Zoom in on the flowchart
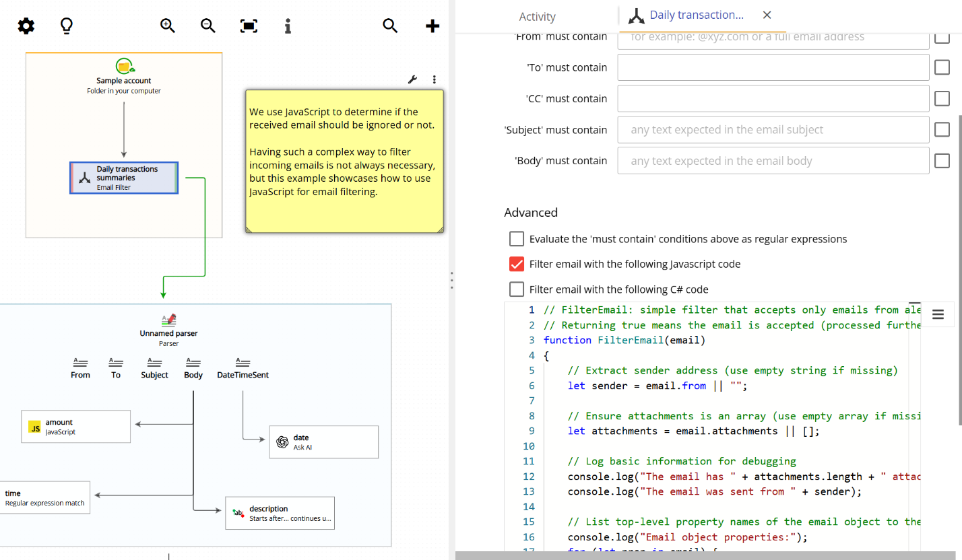This screenshot has width=962, height=560. tap(167, 26)
